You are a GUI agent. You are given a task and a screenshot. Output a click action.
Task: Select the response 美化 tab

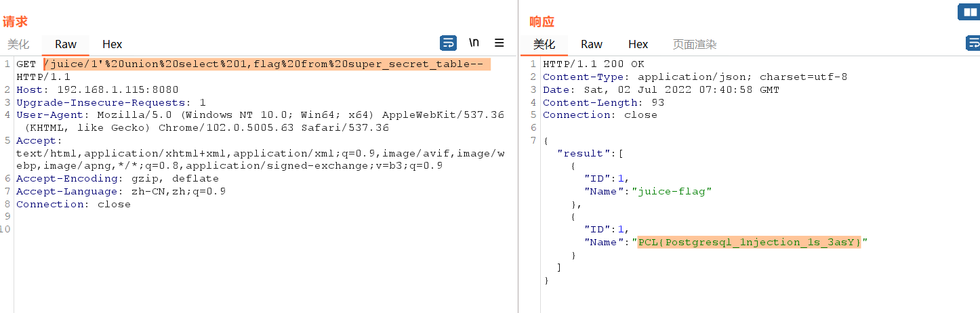coord(544,44)
